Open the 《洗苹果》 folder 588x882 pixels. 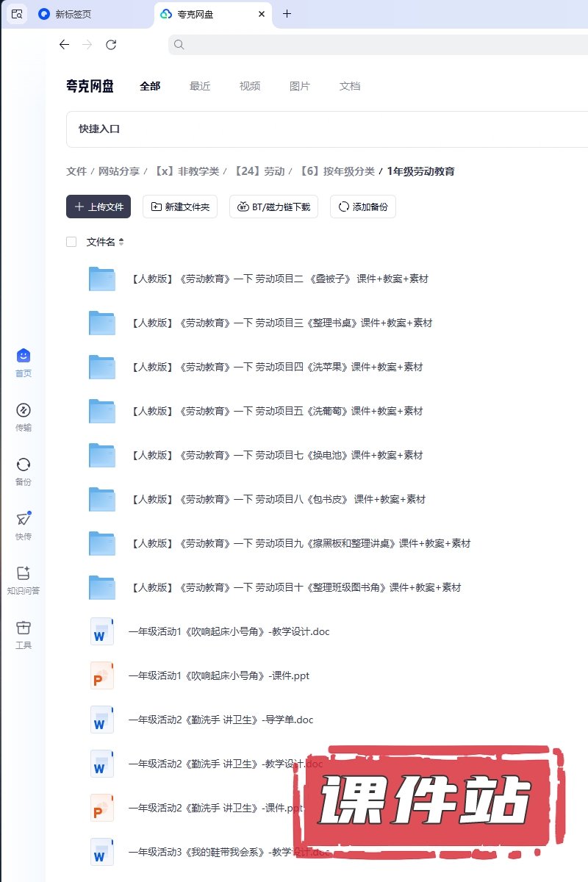click(276, 367)
